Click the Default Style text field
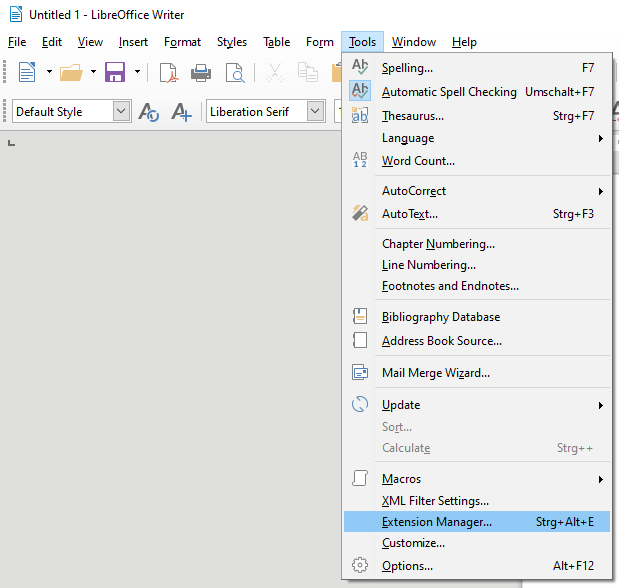 point(60,112)
